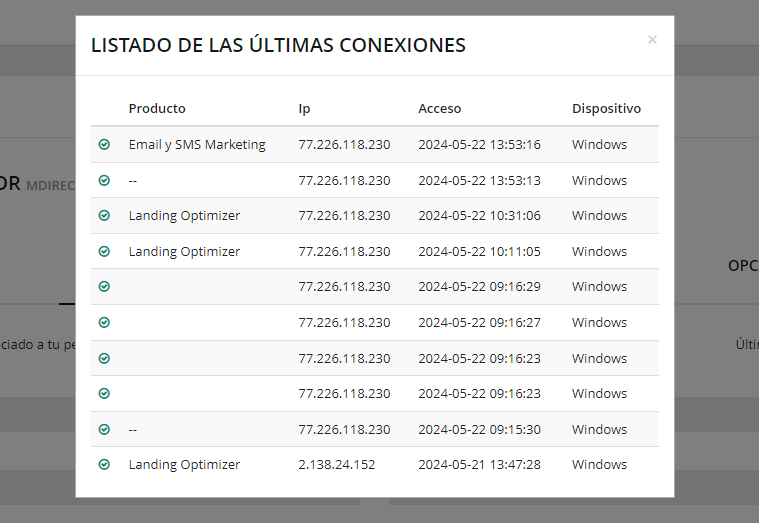
Task: Click the check icon on the 09:15:30 access row
Action: pos(104,430)
